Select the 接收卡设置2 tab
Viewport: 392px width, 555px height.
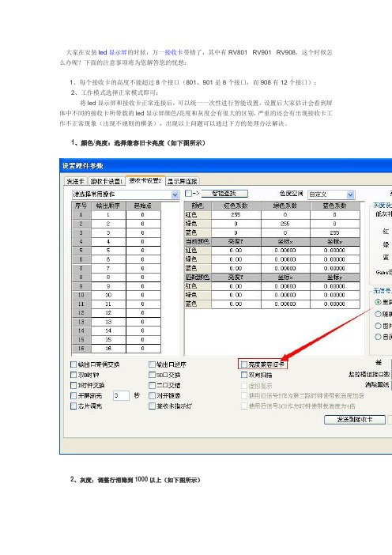(x=145, y=180)
